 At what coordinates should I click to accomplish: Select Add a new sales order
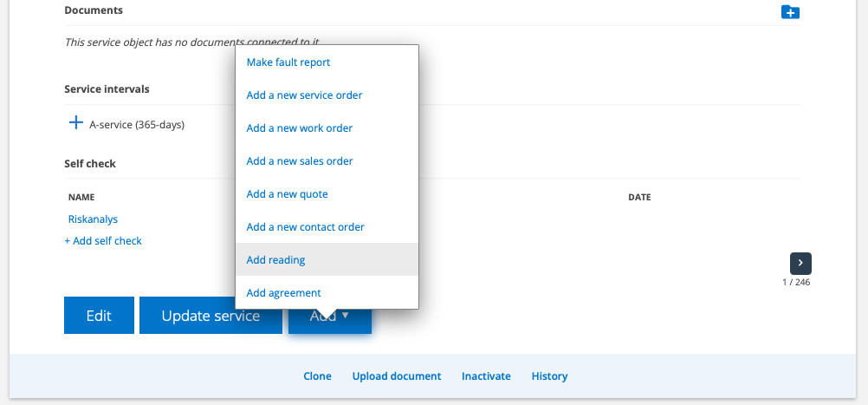(300, 161)
